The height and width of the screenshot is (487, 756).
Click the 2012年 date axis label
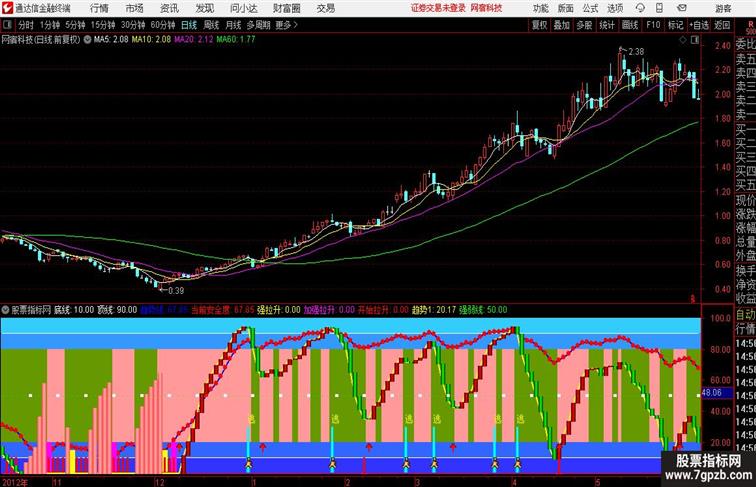pyautogui.click(x=15, y=482)
